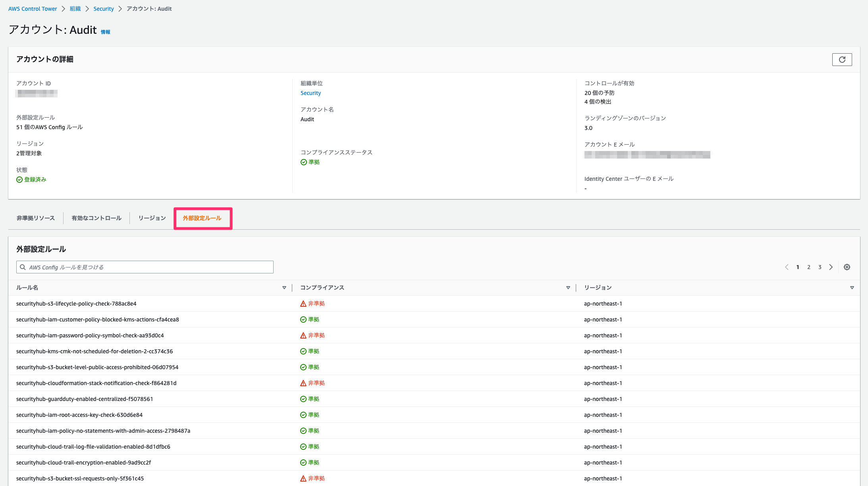Sort by リージョン column arrow
Image resolution: width=868 pixels, height=486 pixels.
(852, 288)
